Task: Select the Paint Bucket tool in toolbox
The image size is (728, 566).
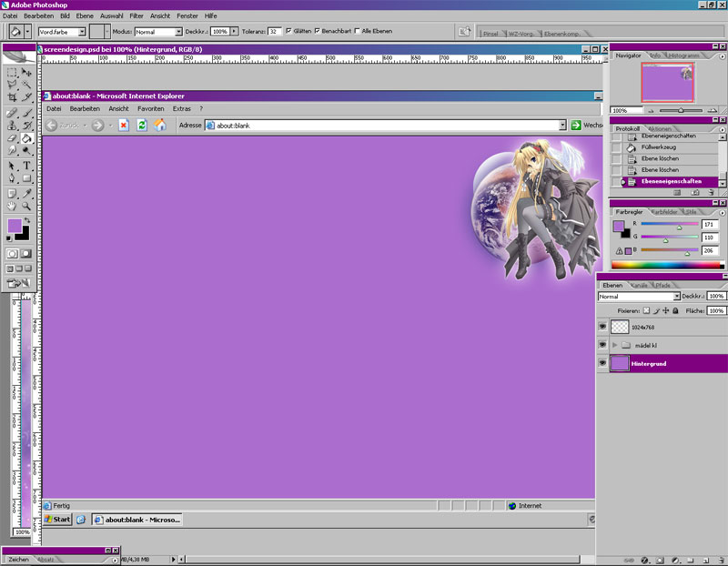Action: pyautogui.click(x=27, y=138)
